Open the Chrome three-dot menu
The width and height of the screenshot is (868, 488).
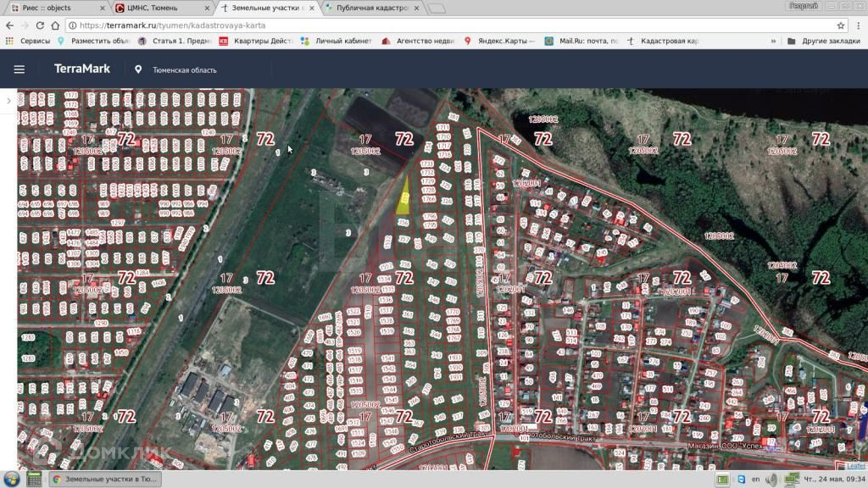(858, 25)
